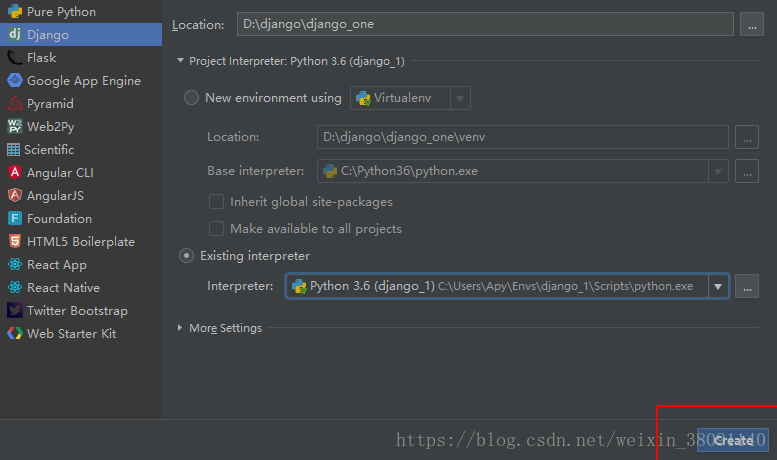Open the Base interpreter dropdown arrow
Screen dimensions: 777x460
tap(718, 172)
